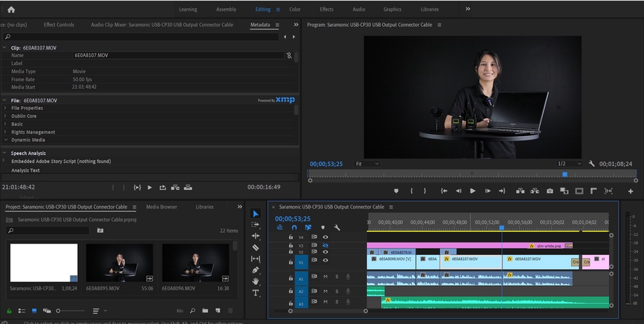Image resolution: width=644 pixels, height=324 pixels.
Task: Click Mark In in Program monitor
Action: (411, 191)
